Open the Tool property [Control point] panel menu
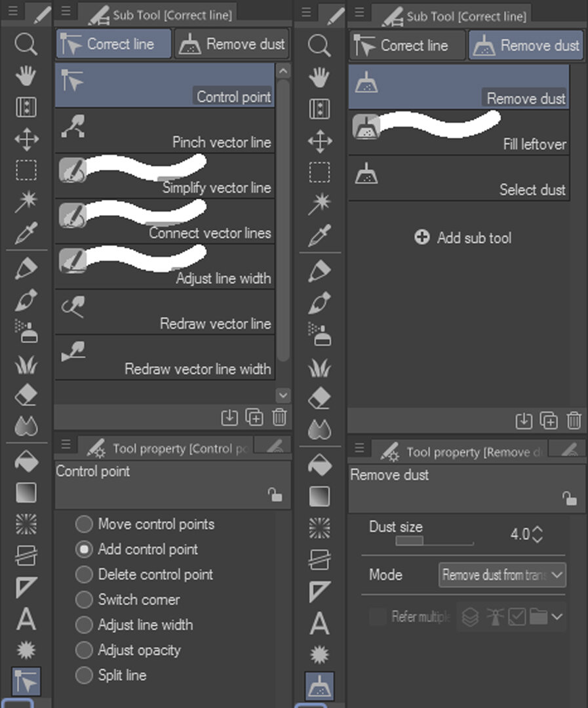Viewport: 588px width, 708px height. coord(66,445)
